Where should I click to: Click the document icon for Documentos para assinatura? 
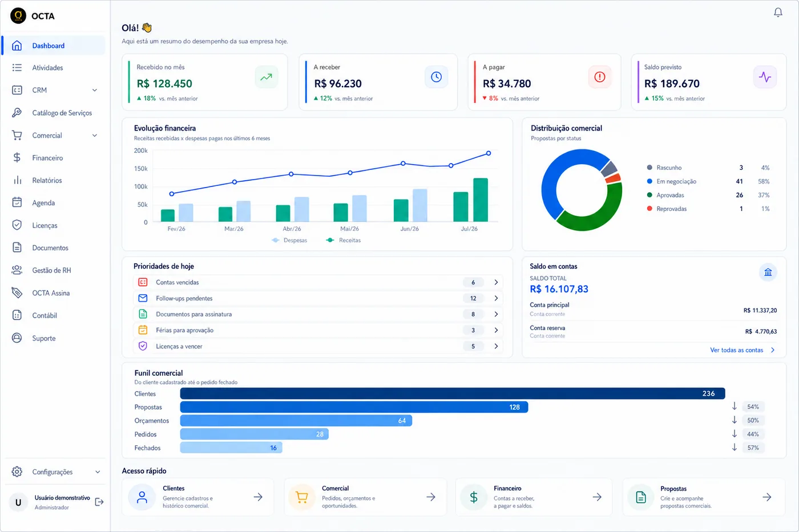[143, 314]
